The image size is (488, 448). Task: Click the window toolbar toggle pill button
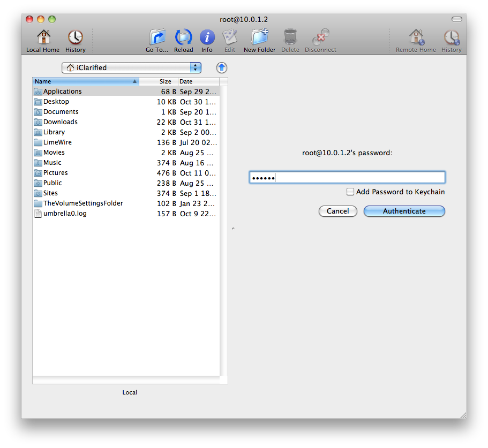click(x=456, y=19)
